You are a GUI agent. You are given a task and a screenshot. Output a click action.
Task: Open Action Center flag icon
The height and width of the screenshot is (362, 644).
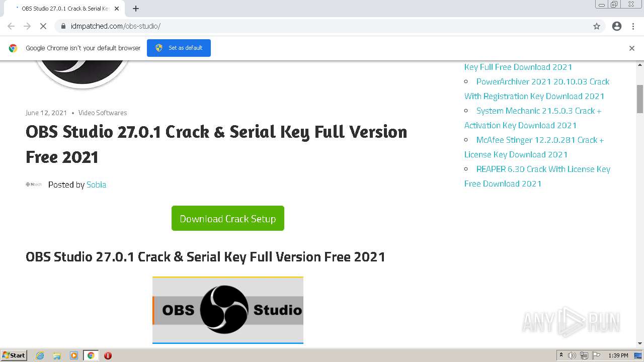(596, 355)
